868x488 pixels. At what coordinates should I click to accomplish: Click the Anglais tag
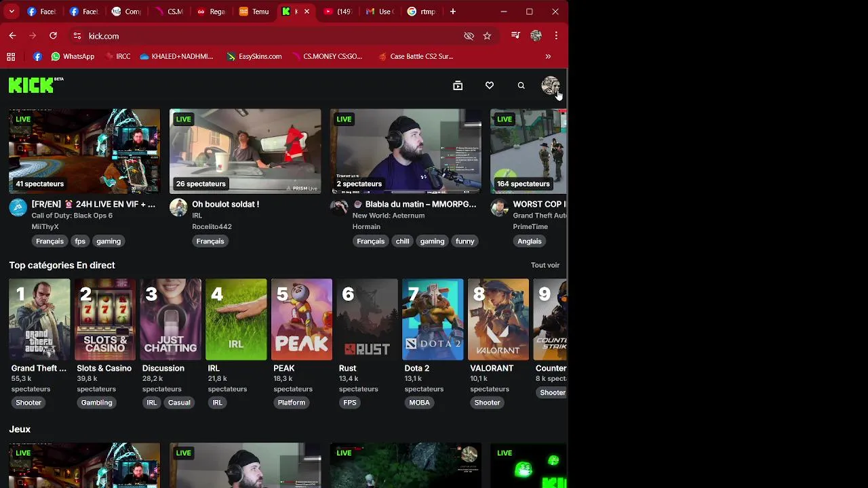click(x=530, y=241)
